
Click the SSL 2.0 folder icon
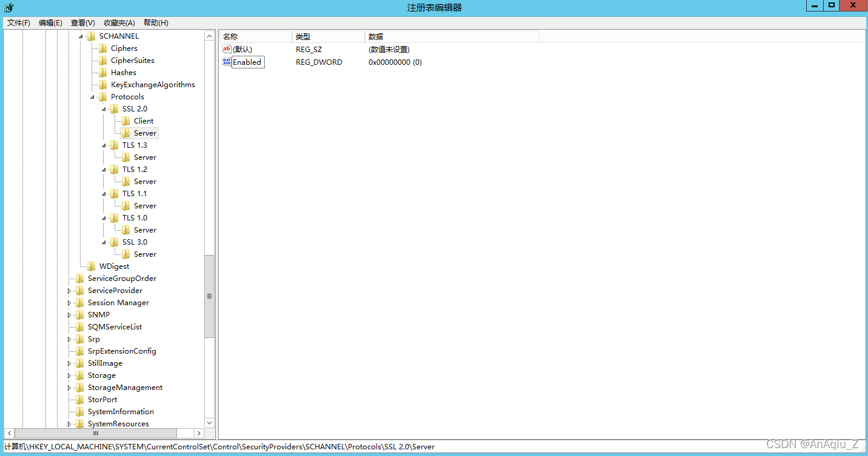click(114, 109)
